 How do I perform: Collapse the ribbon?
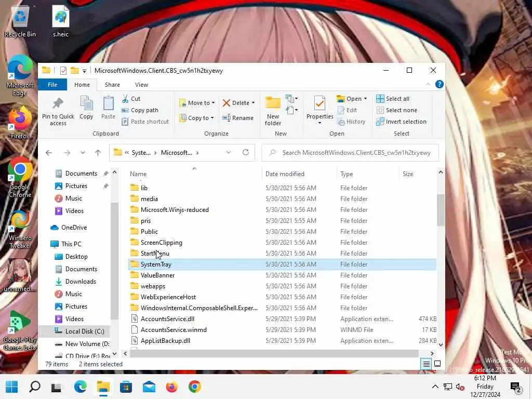[x=428, y=84]
